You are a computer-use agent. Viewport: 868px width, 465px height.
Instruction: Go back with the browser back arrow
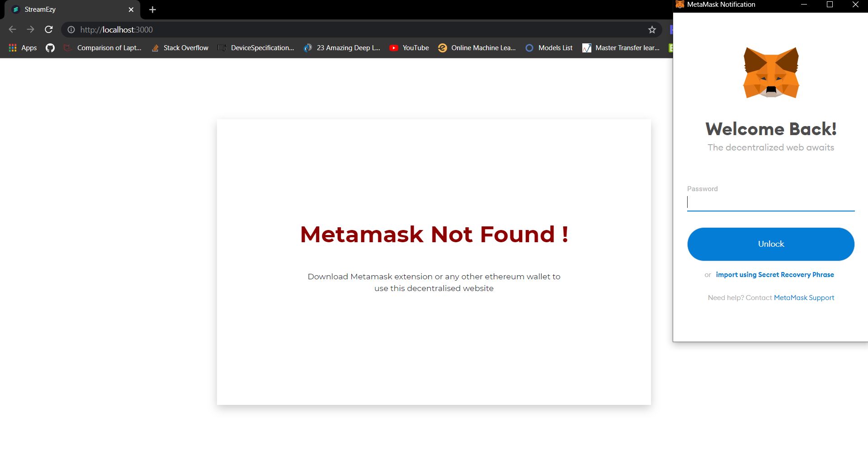click(x=13, y=29)
